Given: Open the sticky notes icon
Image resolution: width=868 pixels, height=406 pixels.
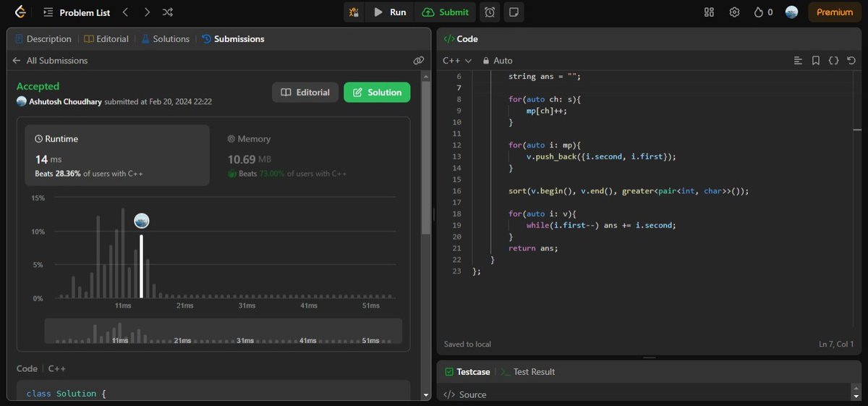Looking at the screenshot, I should (x=514, y=12).
